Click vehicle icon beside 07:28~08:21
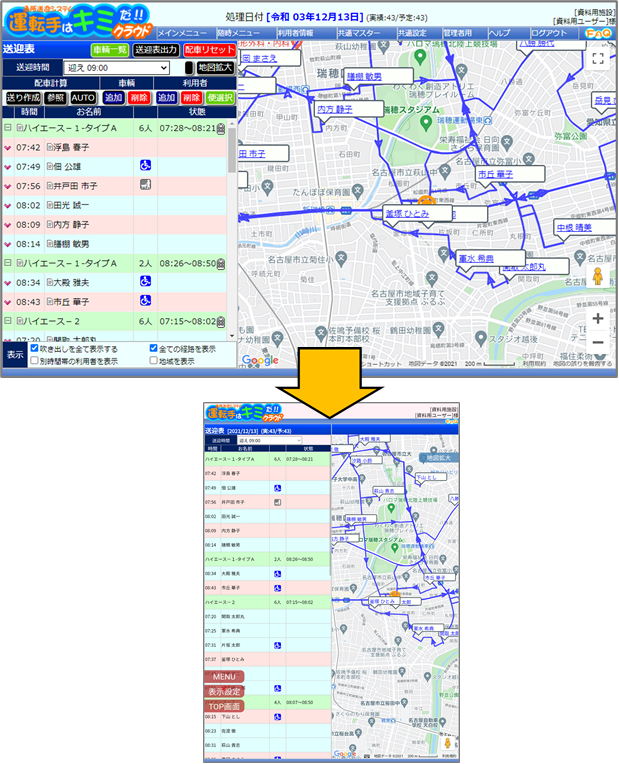619x764 pixels. click(x=221, y=128)
